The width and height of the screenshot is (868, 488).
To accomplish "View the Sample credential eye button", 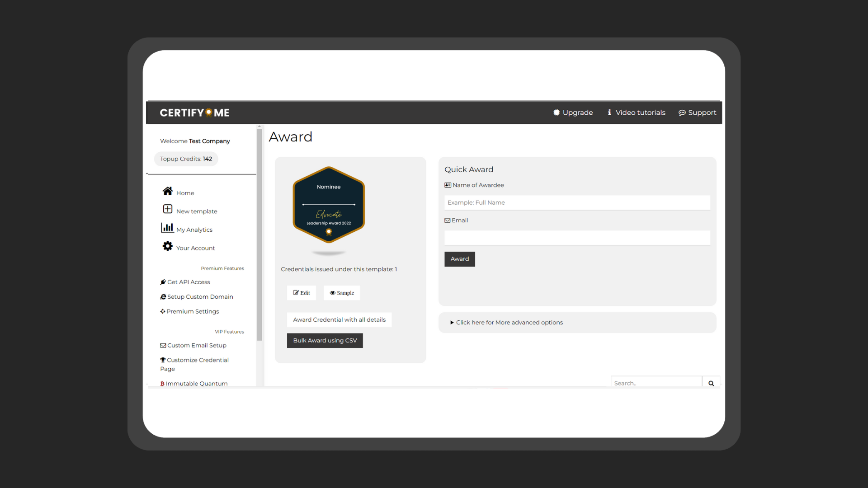I will [x=342, y=293].
